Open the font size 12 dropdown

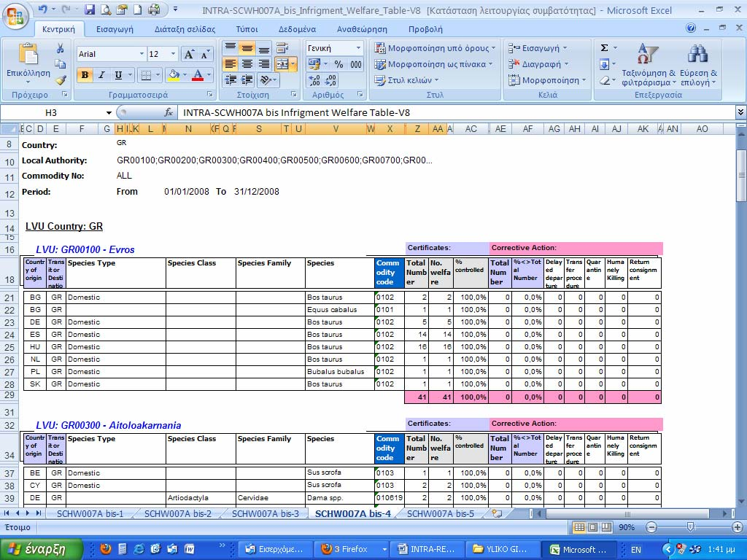[x=174, y=54]
